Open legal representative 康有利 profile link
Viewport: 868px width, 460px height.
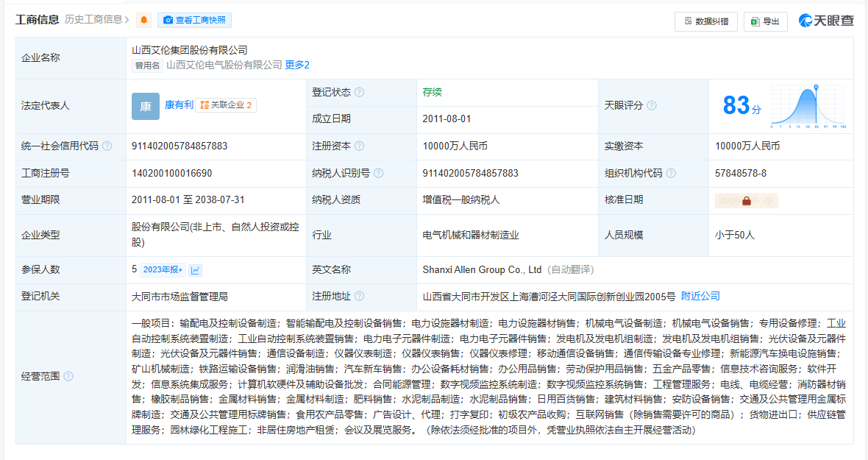[x=179, y=105]
